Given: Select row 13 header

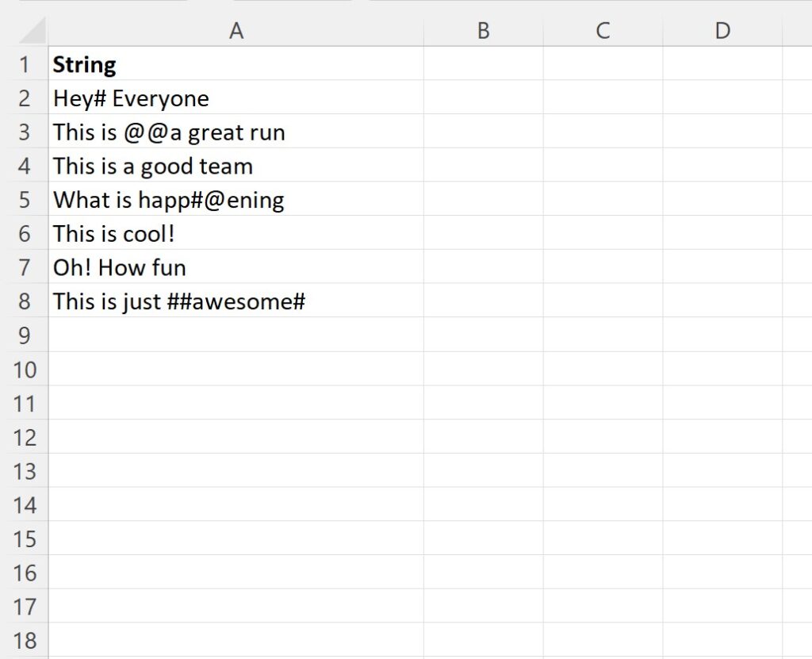Looking at the screenshot, I should 25,471.
